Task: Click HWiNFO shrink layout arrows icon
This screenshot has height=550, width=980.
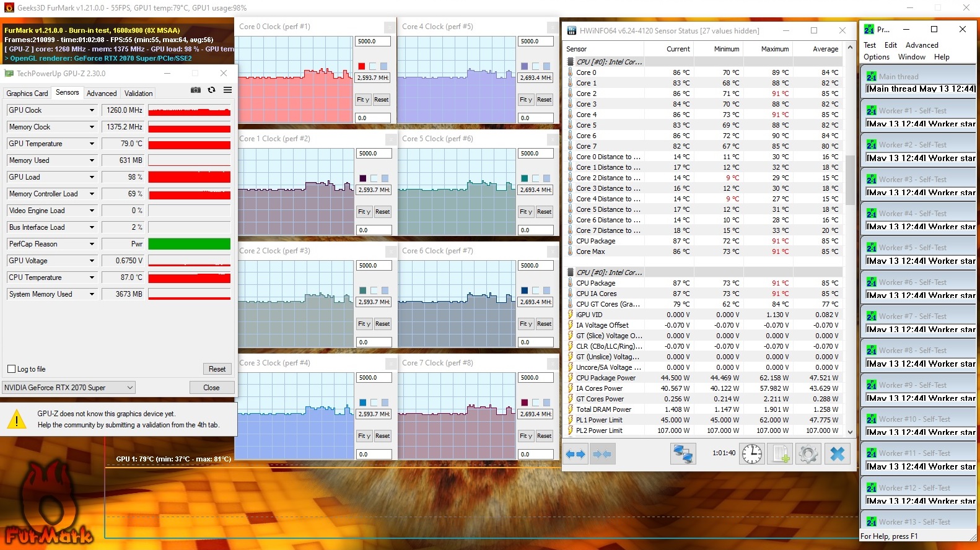Action: pos(603,454)
